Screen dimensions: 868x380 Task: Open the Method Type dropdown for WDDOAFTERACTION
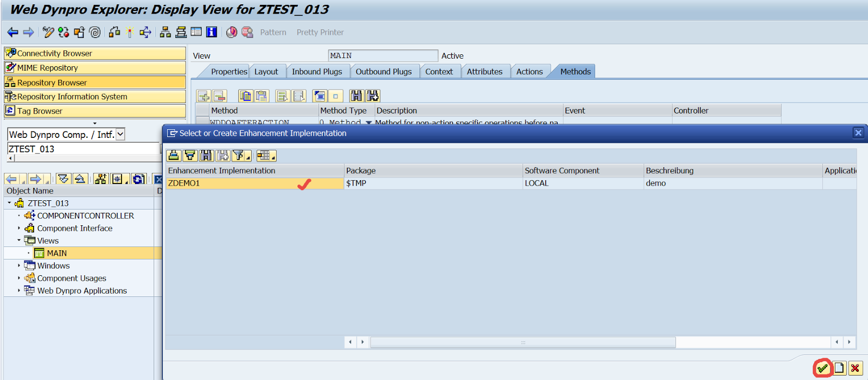(369, 123)
